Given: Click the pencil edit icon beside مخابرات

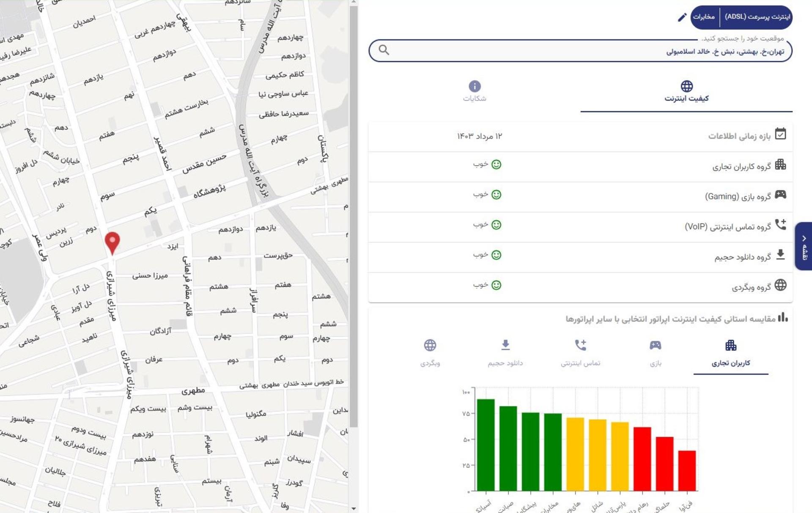Looking at the screenshot, I should (682, 17).
